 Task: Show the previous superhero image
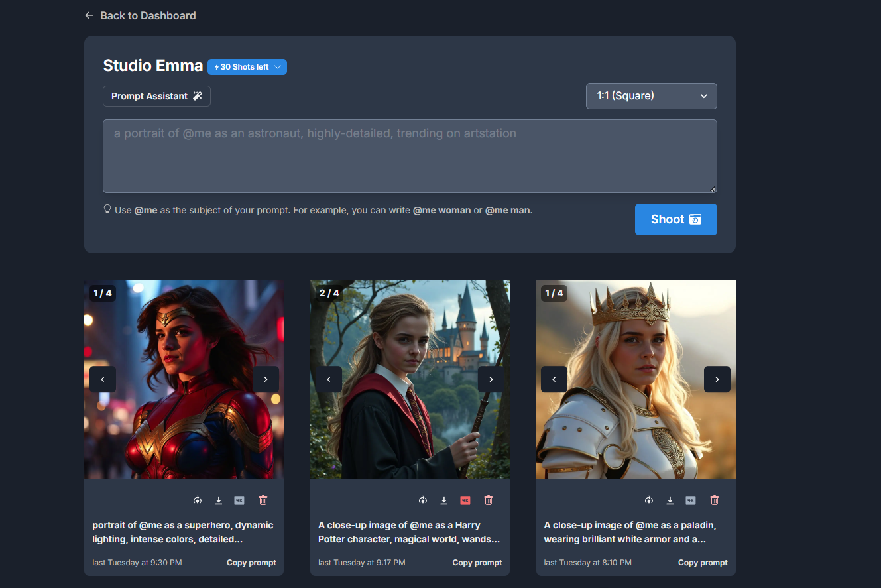(103, 379)
